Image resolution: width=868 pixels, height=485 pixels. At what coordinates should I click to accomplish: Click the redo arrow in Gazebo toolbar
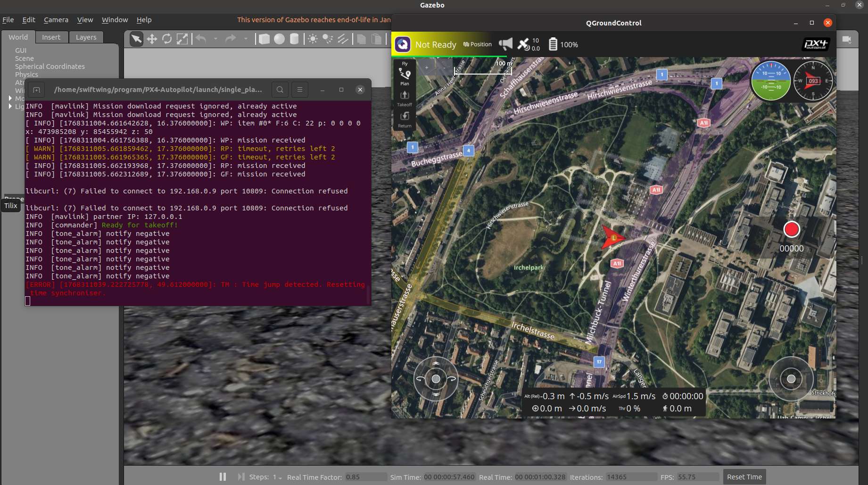[x=231, y=39]
